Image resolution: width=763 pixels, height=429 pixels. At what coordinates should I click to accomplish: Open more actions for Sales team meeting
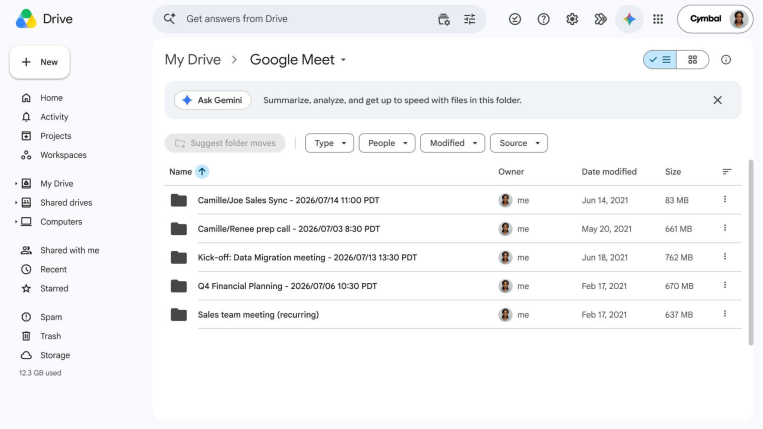725,314
